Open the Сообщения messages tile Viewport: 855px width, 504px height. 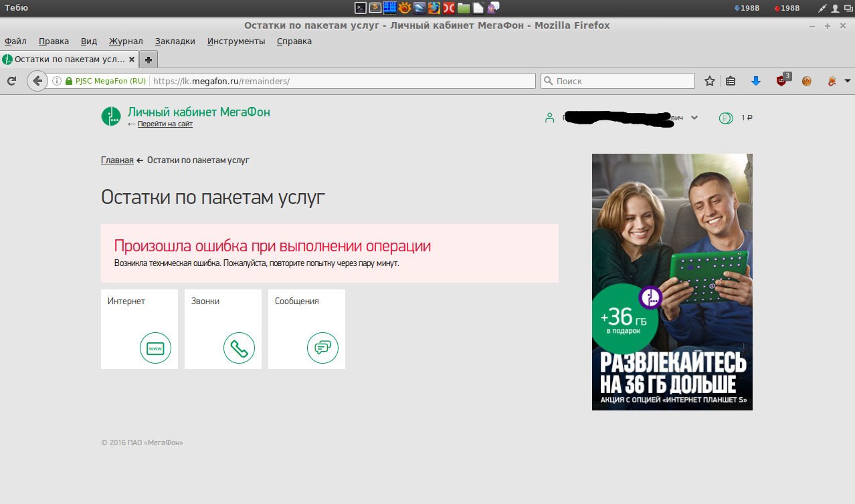pyautogui.click(x=306, y=329)
